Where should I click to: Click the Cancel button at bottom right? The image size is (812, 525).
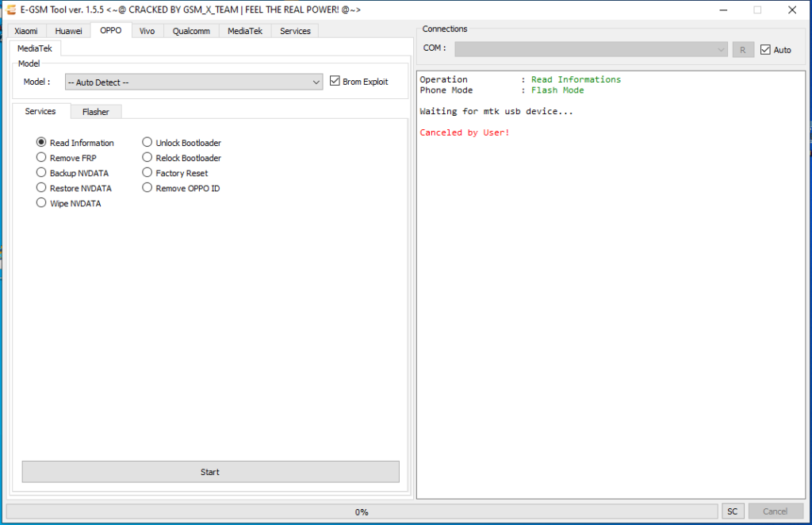(776, 511)
